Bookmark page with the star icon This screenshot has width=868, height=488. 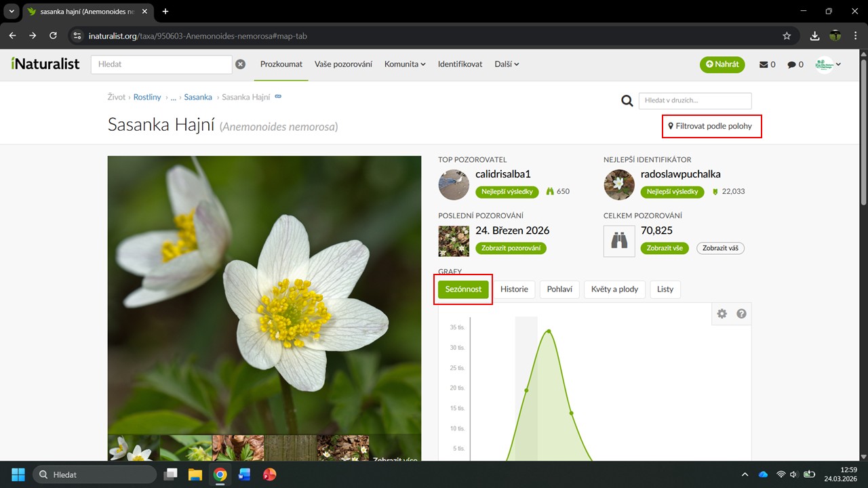coord(787,36)
